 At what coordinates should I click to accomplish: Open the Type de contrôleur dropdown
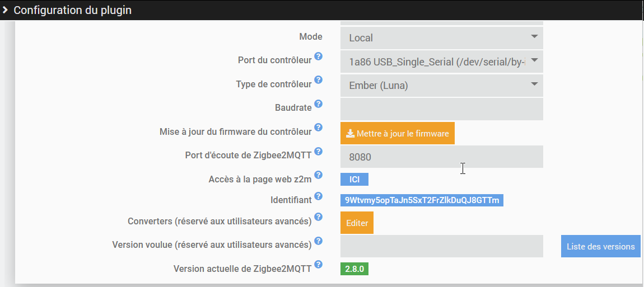[x=442, y=86]
